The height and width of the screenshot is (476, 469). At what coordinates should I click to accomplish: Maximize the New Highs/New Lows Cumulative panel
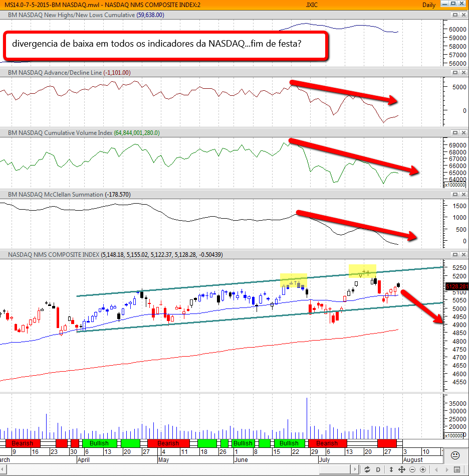click(455, 15)
